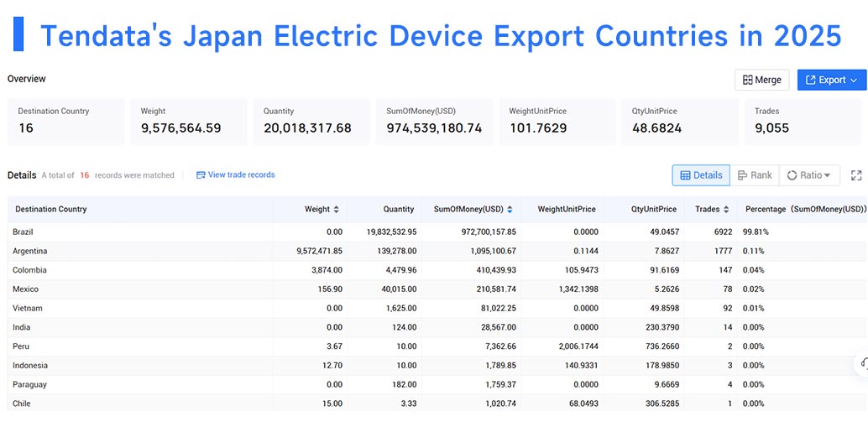Click the overview QtyUnitPrice card 48.6824

(x=680, y=122)
